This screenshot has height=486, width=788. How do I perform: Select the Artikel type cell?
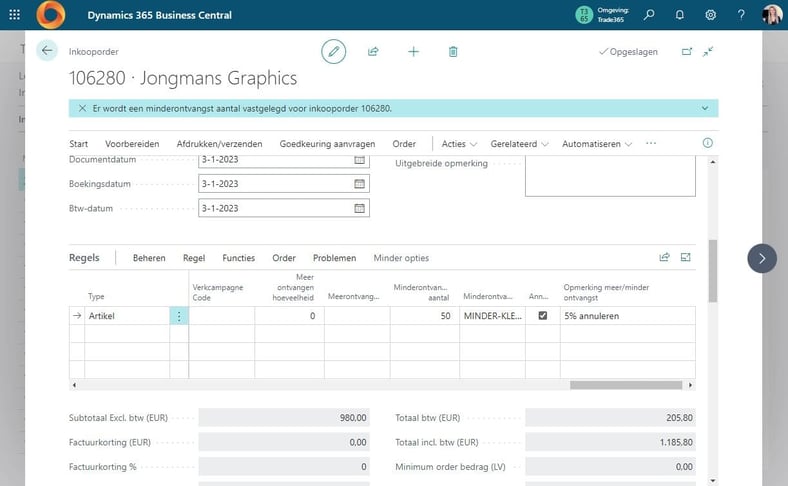point(127,316)
